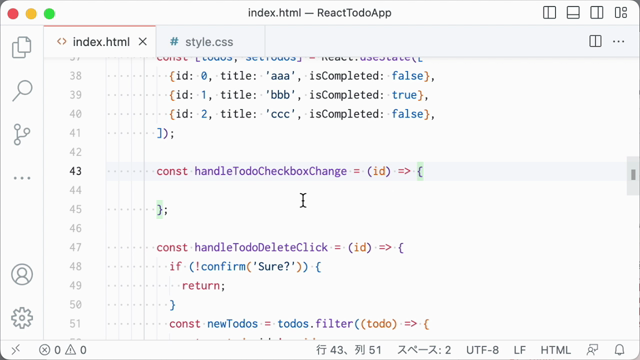Click the green fullscreen window button
Image resolution: width=640 pixels, height=360 pixels.
(49, 13)
